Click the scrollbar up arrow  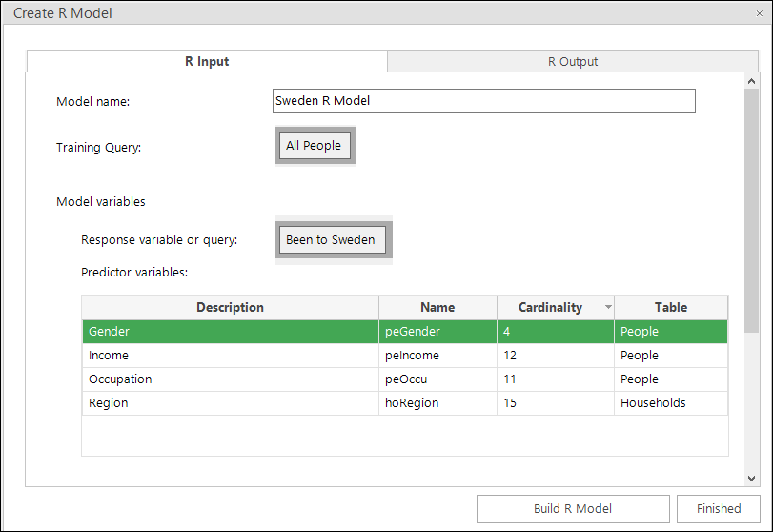coord(751,81)
